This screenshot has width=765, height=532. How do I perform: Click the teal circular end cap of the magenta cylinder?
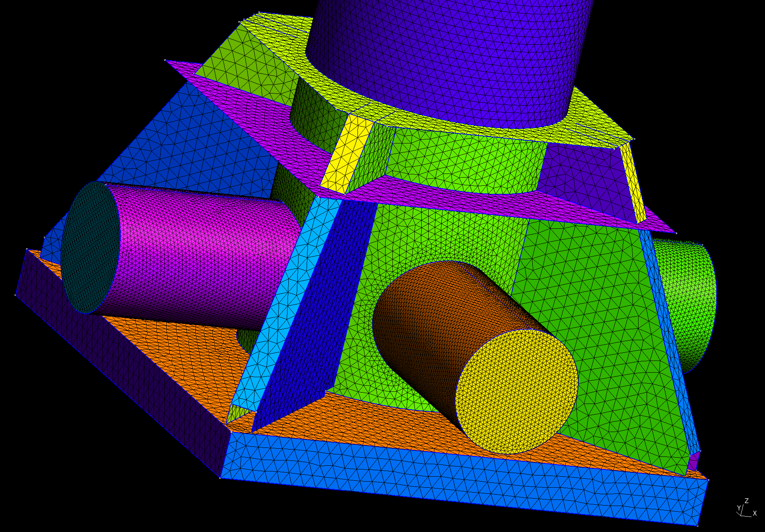[x=90, y=248]
